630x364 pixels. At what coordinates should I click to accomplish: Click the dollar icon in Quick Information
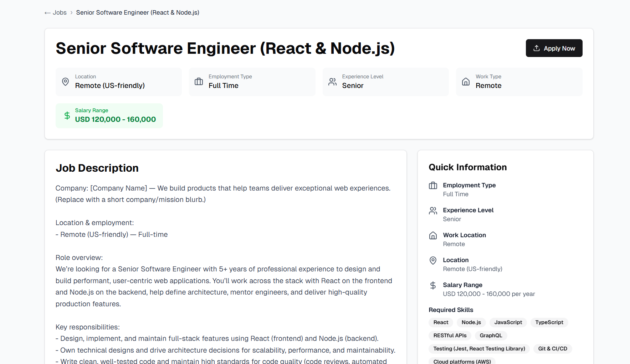(x=433, y=285)
